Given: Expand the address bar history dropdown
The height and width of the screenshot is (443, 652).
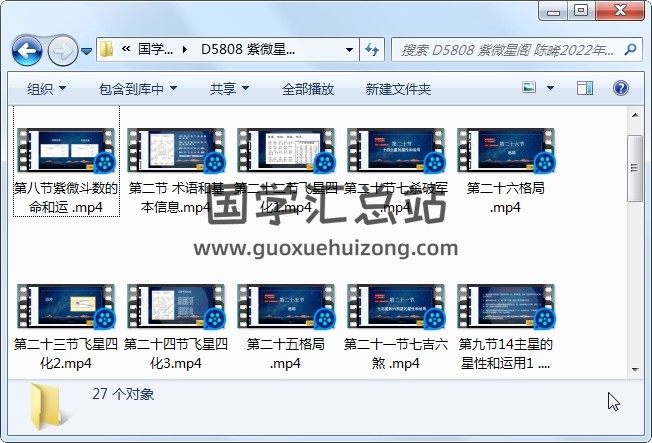Looking at the screenshot, I should (349, 50).
